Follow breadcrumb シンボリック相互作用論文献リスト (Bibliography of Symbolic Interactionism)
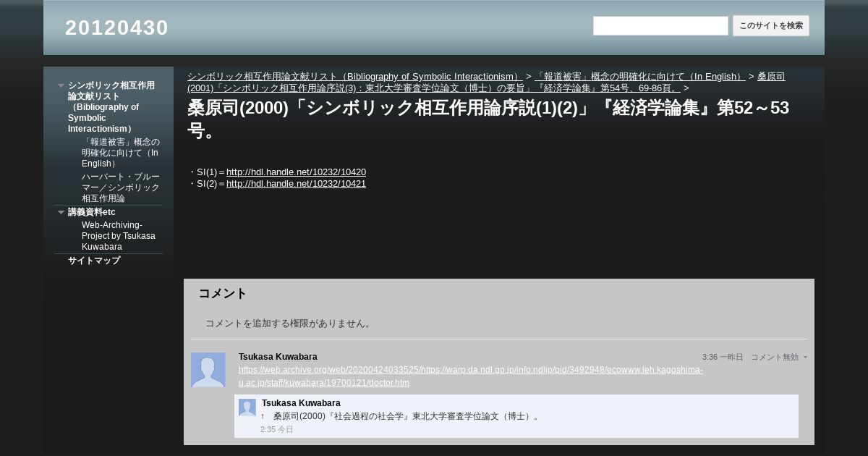Viewport: 868px width, 456px height. pos(355,77)
